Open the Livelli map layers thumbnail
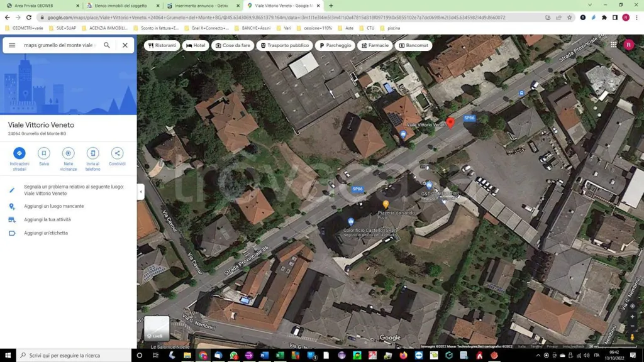 pos(157,328)
